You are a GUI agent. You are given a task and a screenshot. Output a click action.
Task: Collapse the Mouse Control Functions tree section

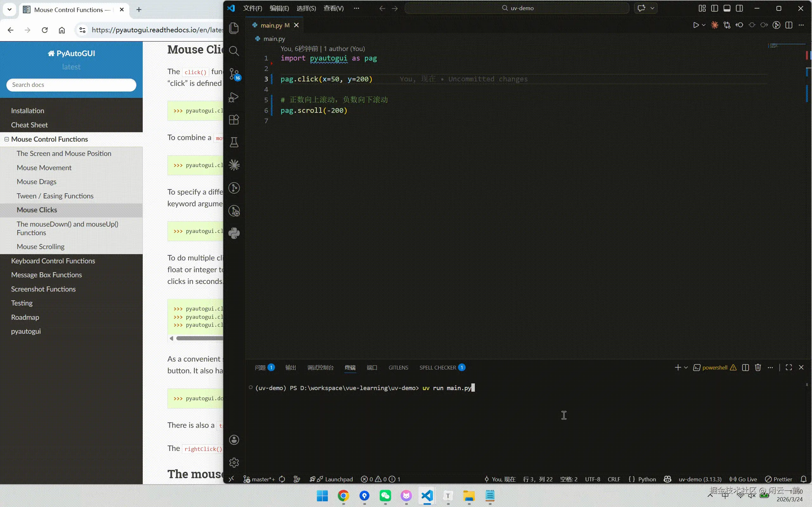pos(6,139)
